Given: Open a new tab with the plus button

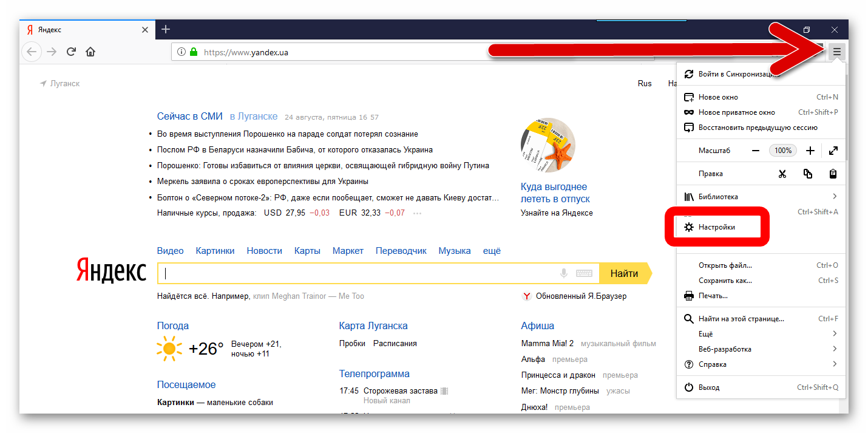Looking at the screenshot, I should (166, 29).
